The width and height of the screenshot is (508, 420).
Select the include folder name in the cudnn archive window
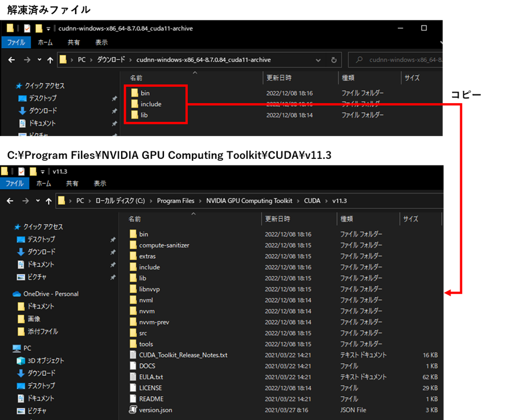point(151,104)
